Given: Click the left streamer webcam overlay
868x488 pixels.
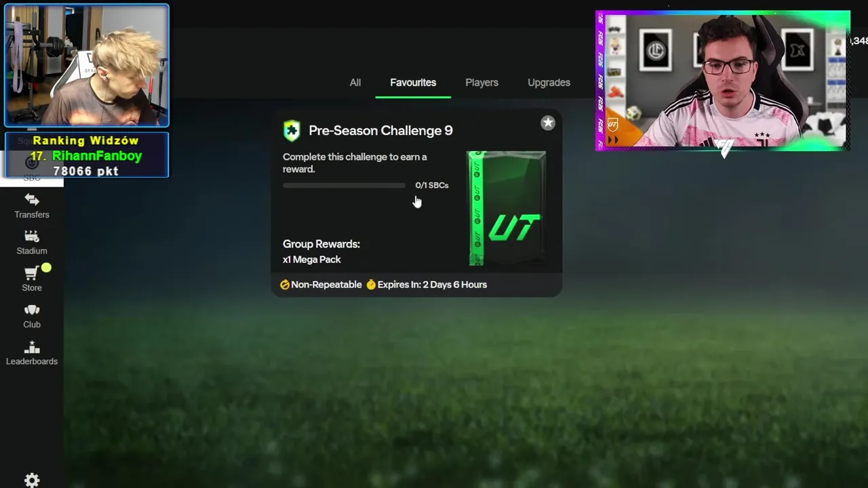Looking at the screenshot, I should coord(87,66).
